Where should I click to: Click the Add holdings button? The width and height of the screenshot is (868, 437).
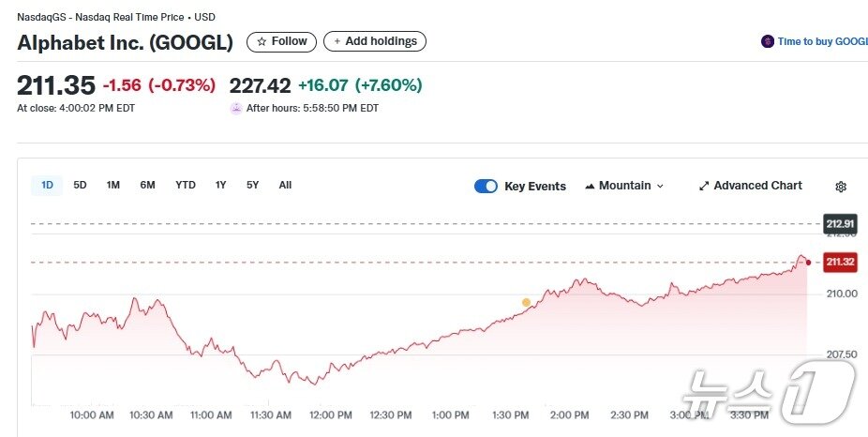pyautogui.click(x=375, y=41)
